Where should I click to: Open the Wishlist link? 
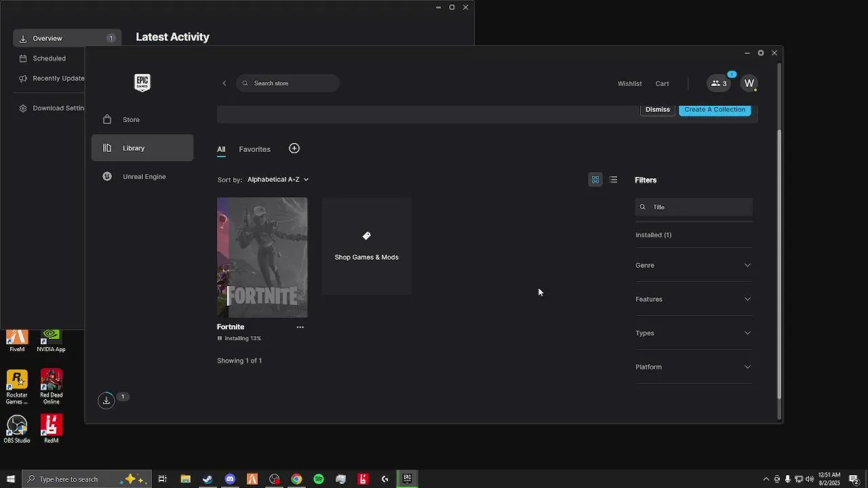coord(629,83)
